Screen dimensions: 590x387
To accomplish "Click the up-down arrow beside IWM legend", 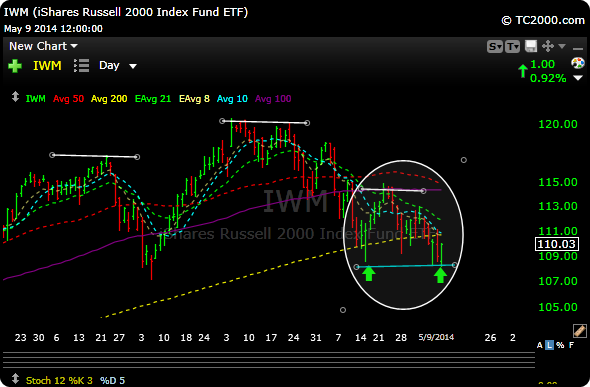I will click(15, 97).
